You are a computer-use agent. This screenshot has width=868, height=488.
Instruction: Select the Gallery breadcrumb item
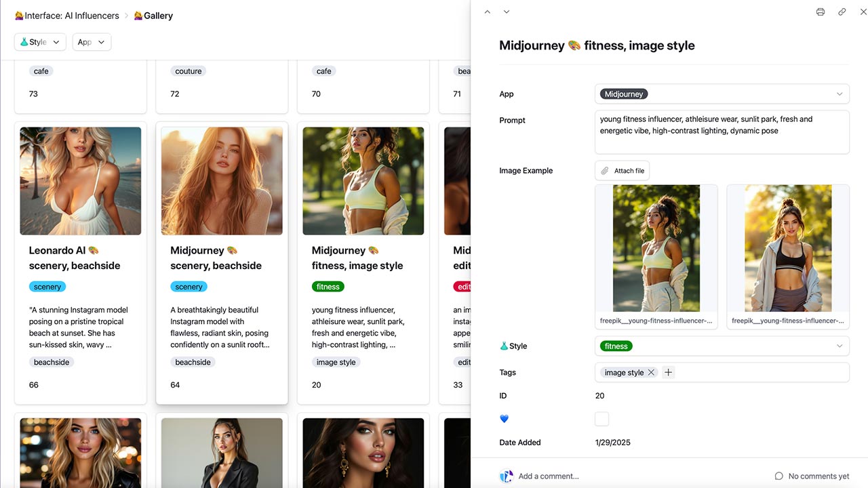click(x=153, y=16)
